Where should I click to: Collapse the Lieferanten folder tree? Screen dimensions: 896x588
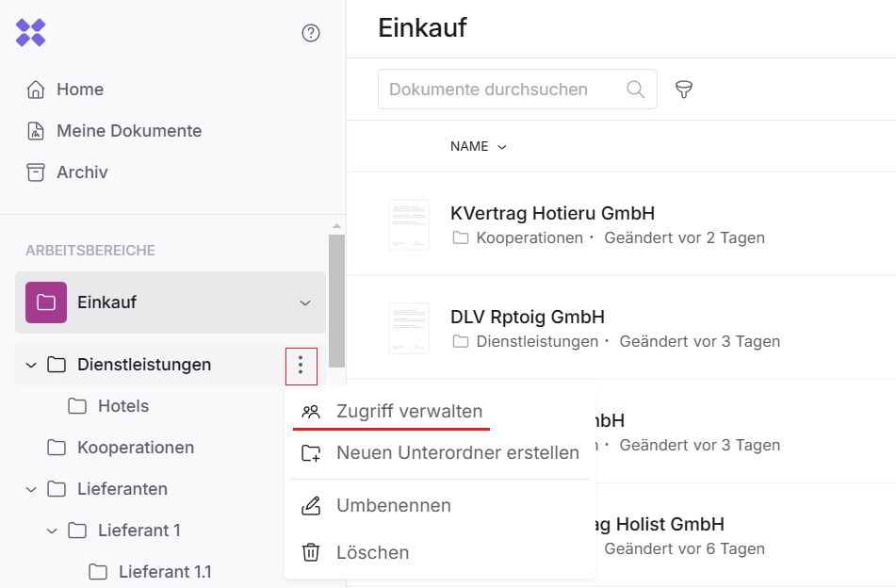pos(31,489)
